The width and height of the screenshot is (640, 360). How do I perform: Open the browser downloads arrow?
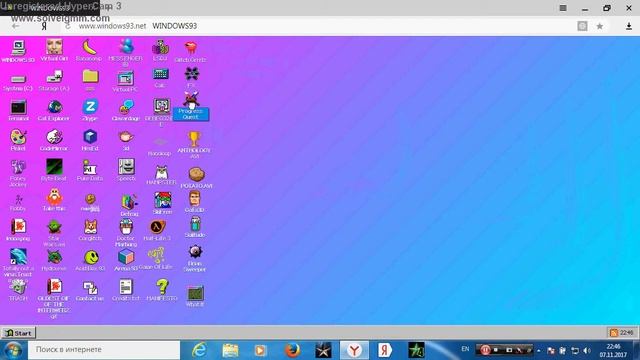pos(629,26)
